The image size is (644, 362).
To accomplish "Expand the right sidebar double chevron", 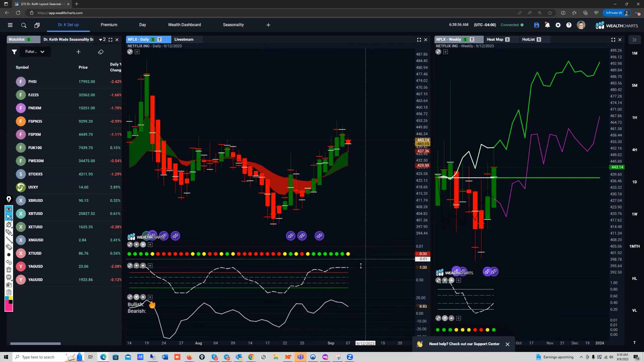I will click(x=635, y=40).
